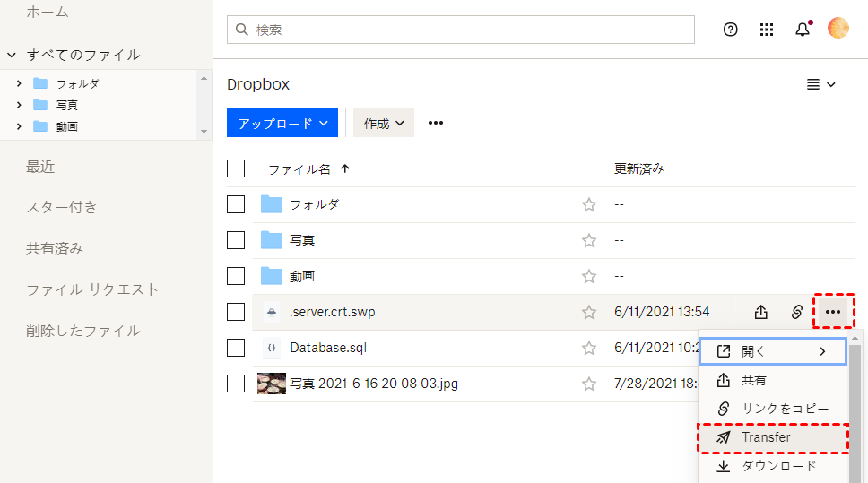Star the Database.sql file
The width and height of the screenshot is (868, 483).
(589, 348)
